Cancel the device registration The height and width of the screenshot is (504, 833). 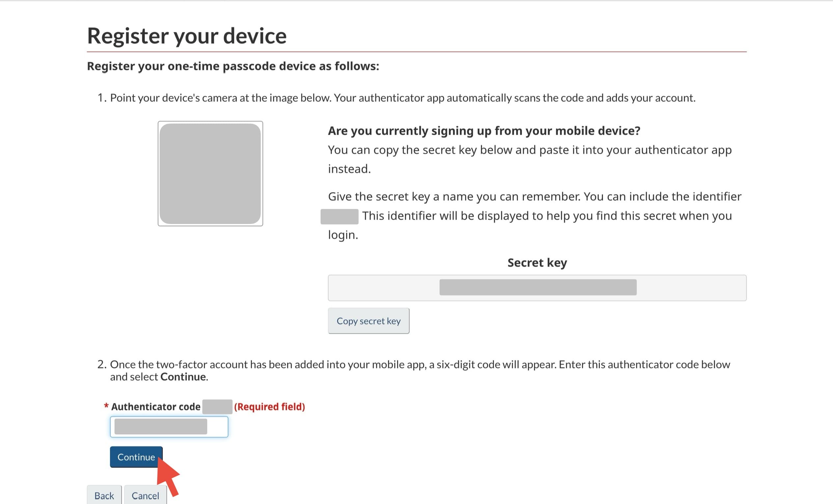point(145,495)
